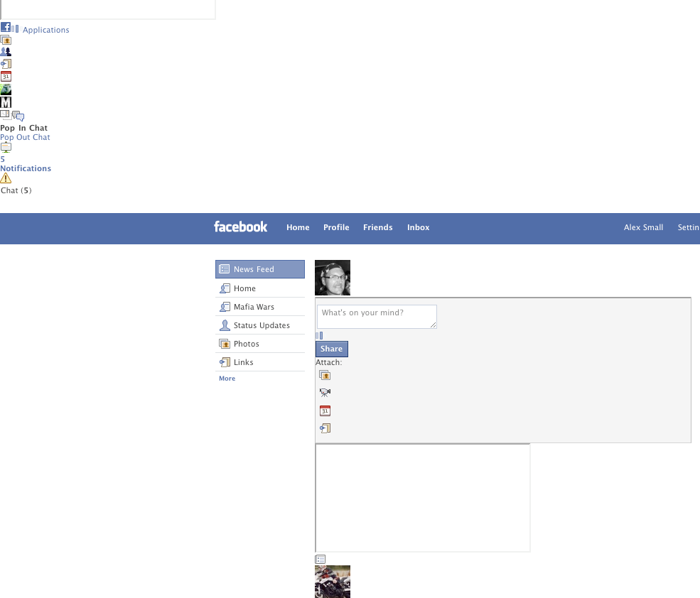Focus the What's on your mind field
The width and height of the screenshot is (700, 598).
pos(377,317)
